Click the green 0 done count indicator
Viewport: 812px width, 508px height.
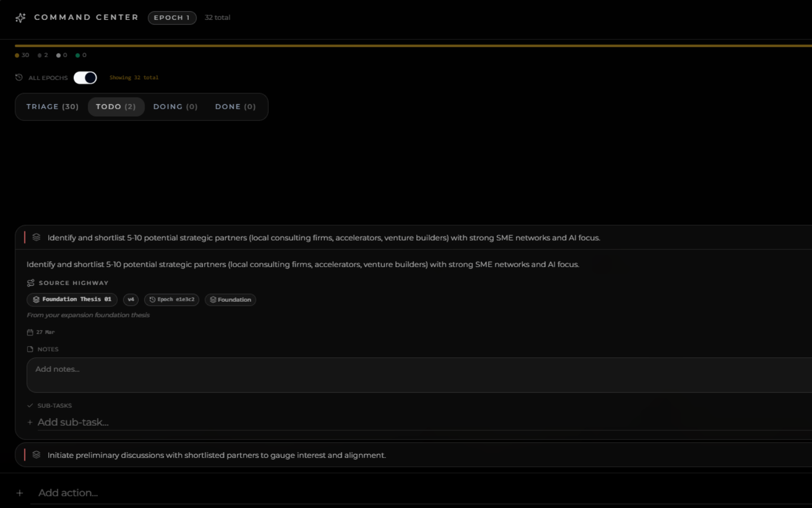(81, 55)
